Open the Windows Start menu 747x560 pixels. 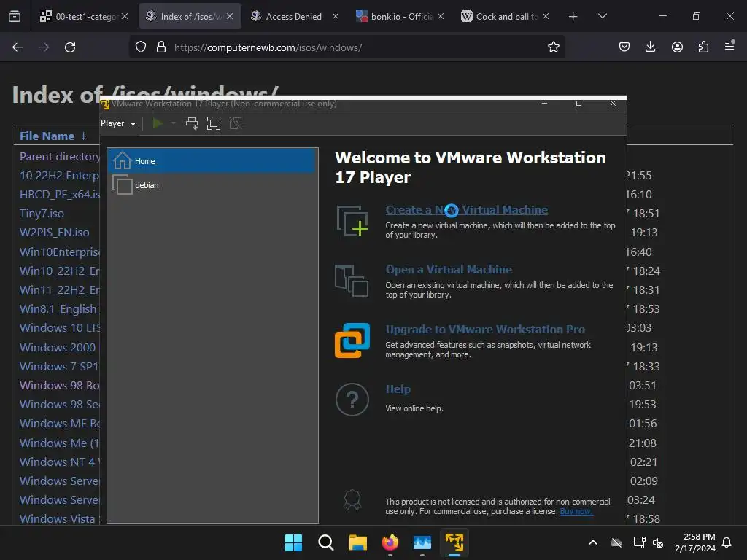click(x=293, y=542)
